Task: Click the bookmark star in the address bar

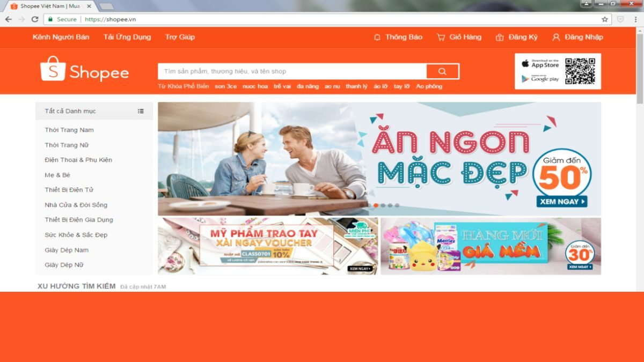Action: pyautogui.click(x=605, y=19)
